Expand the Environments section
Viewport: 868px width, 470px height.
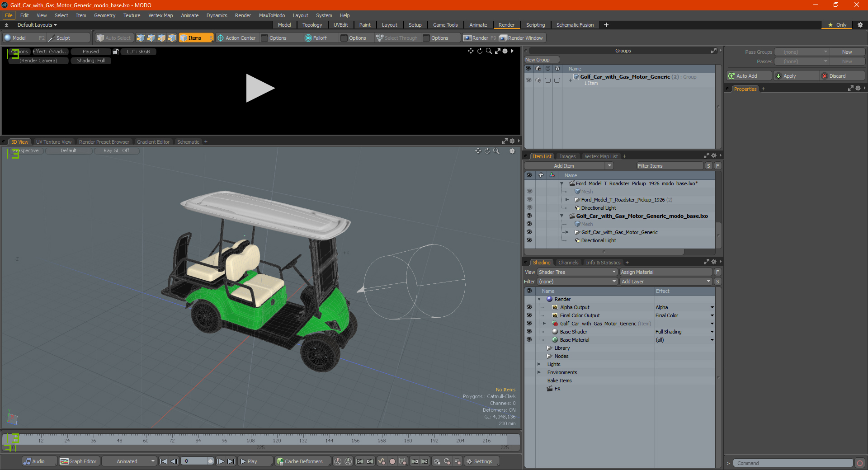(x=539, y=372)
